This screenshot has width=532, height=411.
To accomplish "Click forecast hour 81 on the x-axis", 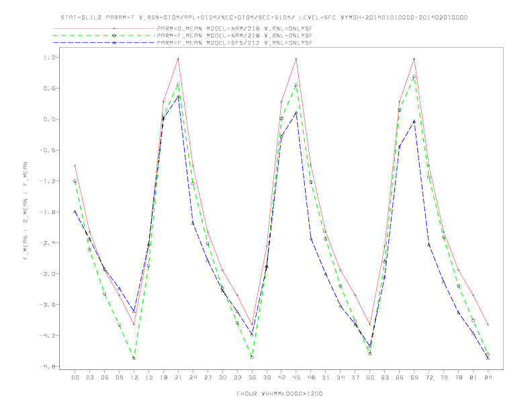I will pos(474,377).
